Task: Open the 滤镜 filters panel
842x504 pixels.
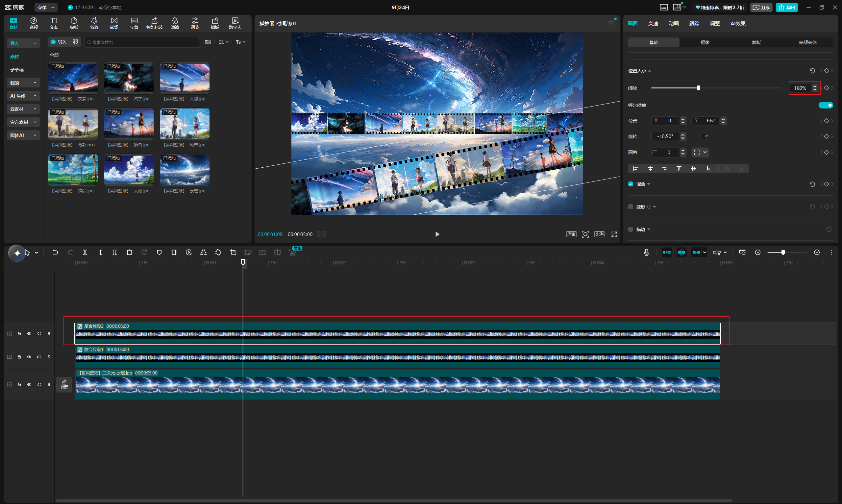Action: click(x=175, y=23)
